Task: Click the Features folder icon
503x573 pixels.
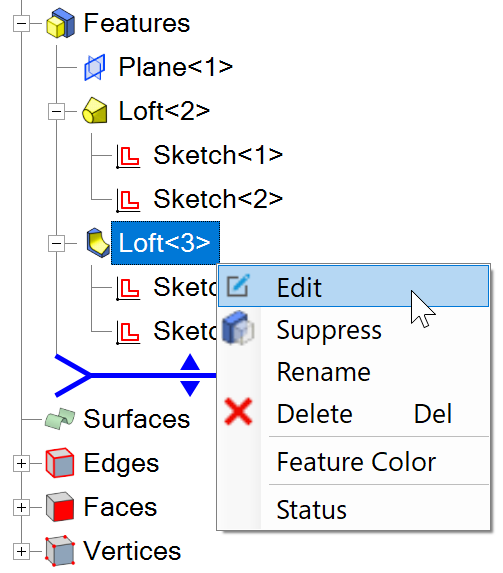Action: (x=60, y=24)
